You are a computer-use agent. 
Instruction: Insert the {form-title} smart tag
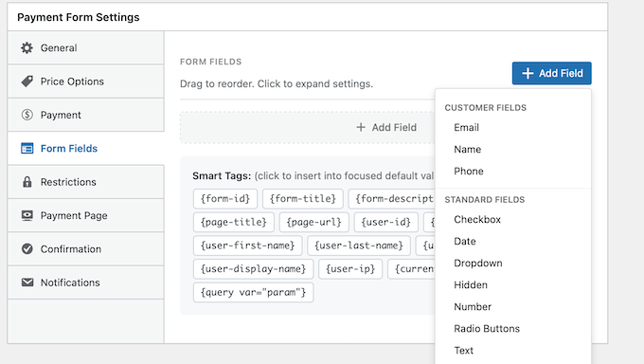point(303,199)
